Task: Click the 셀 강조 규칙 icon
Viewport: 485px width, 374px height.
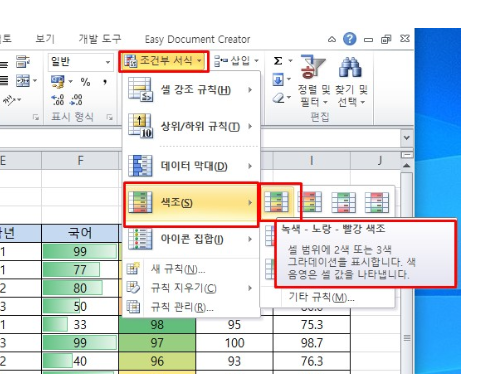Action: pos(140,89)
